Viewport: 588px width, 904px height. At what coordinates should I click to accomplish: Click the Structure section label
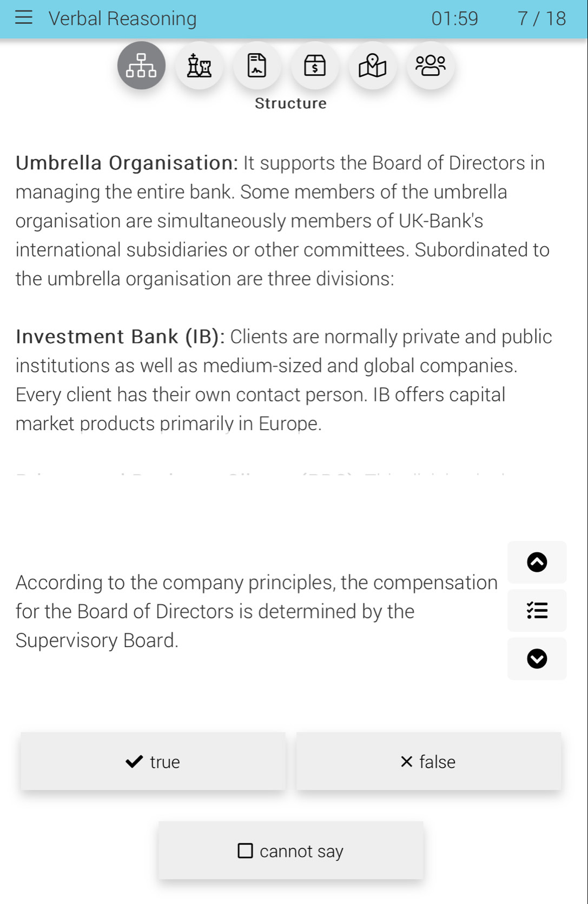click(291, 103)
